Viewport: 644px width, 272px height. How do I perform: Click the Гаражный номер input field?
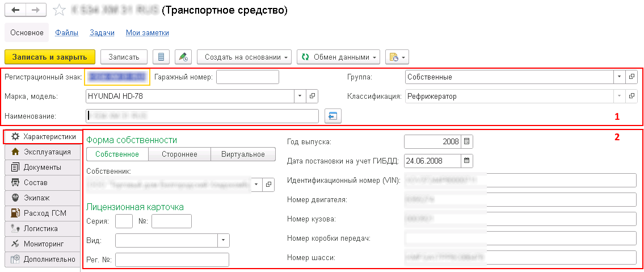click(x=247, y=77)
